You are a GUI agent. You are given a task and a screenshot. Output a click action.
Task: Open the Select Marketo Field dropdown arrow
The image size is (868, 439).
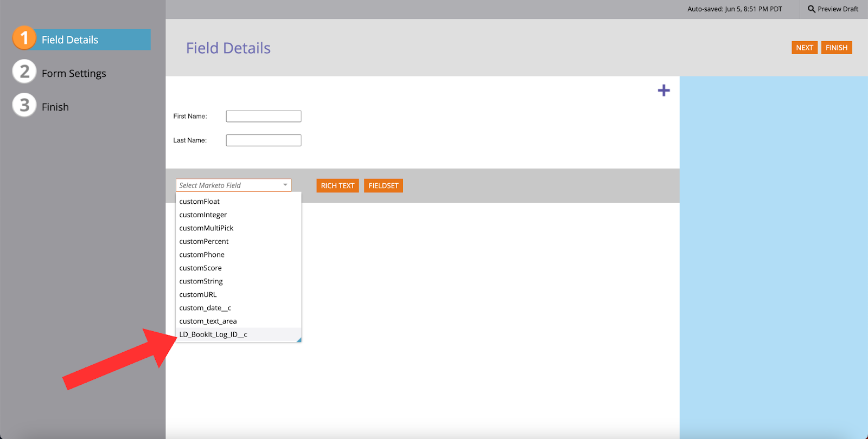(x=285, y=185)
